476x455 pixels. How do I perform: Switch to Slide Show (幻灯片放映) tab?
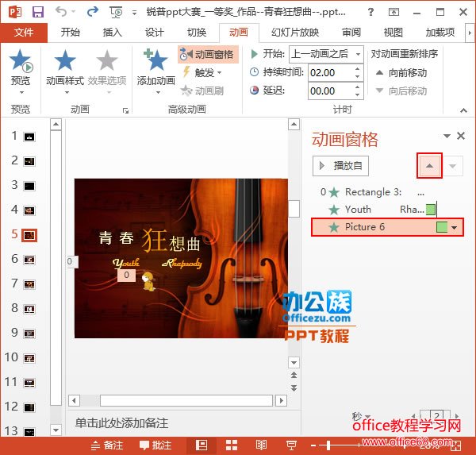pyautogui.click(x=295, y=33)
